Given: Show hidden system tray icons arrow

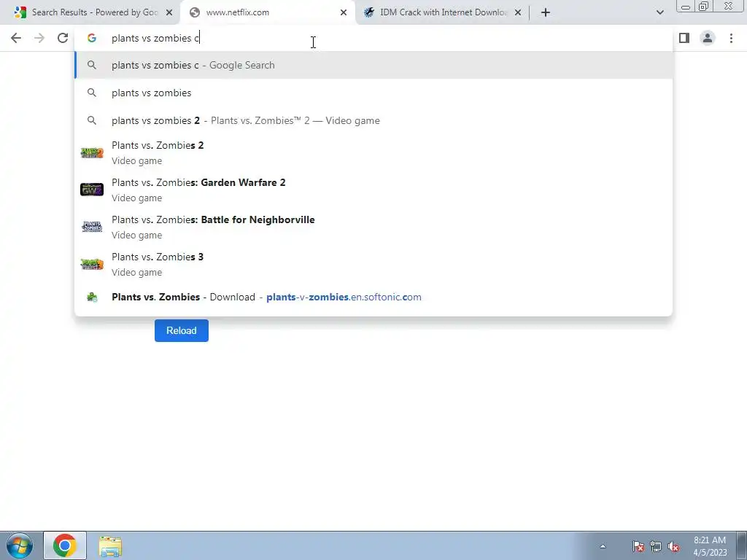Looking at the screenshot, I should click(603, 546).
